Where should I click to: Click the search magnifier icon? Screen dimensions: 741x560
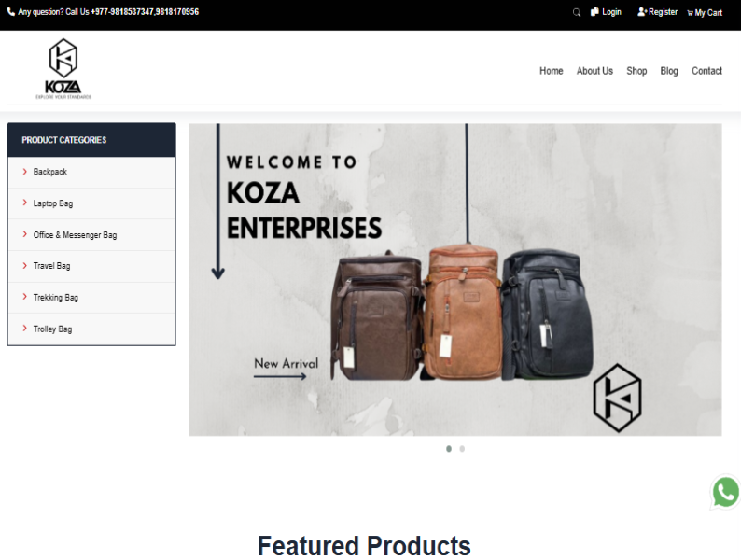click(x=576, y=12)
